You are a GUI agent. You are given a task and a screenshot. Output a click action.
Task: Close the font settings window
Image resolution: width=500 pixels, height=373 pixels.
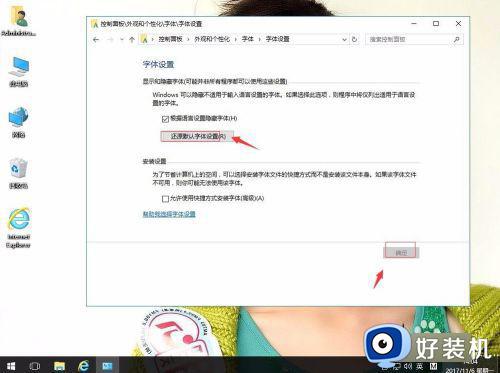click(458, 24)
